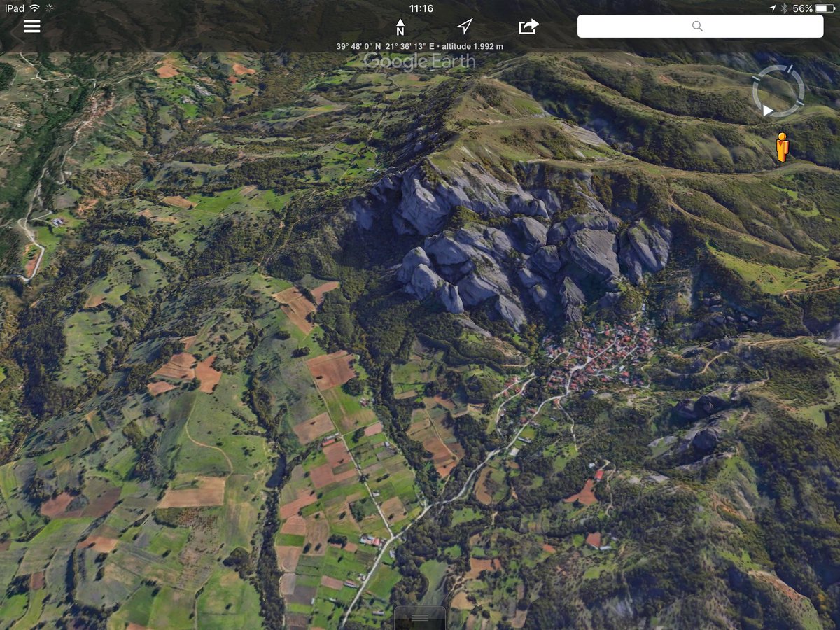Click the magnifier icon in search bar
This screenshot has height=630, width=840.
[x=697, y=27]
